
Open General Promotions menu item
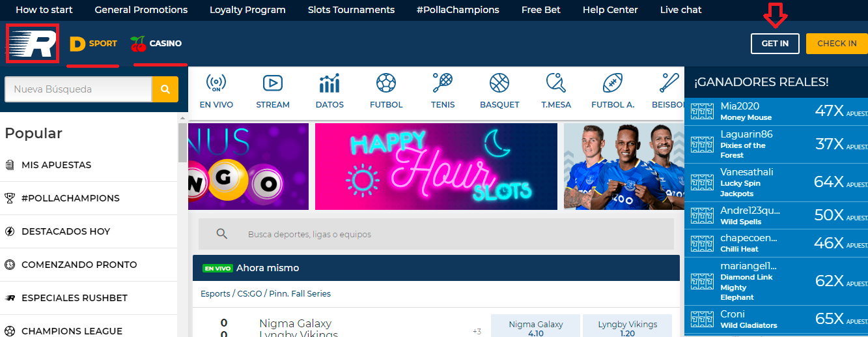[141, 10]
